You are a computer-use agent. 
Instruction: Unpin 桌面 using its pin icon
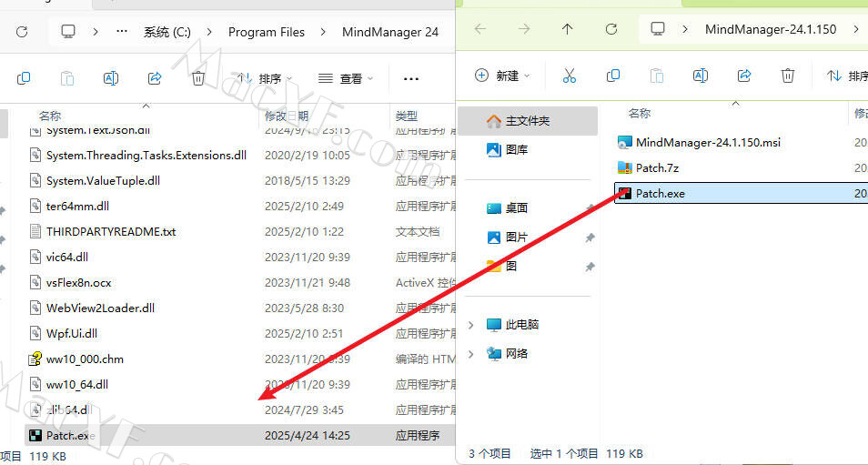coord(590,208)
